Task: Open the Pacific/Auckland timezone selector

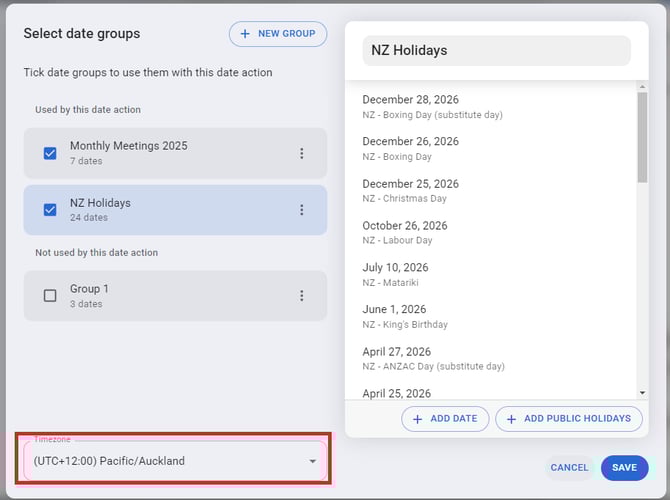Action: (x=160, y=461)
